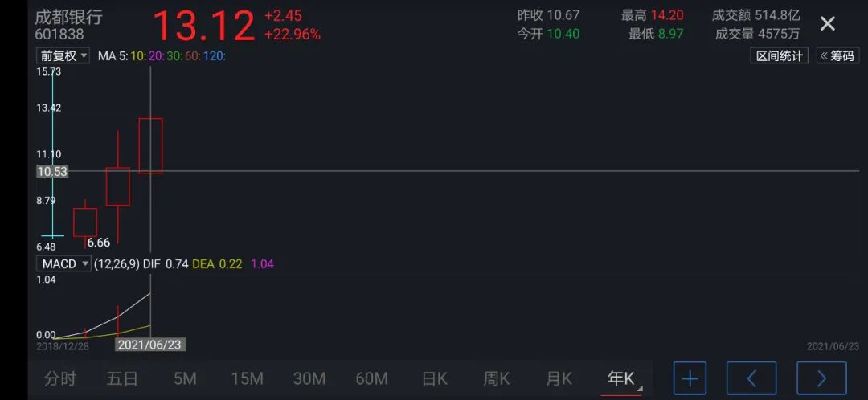Screen dimensions: 868x400
Task: Open the 前复权 adjustment dropdown
Action: 63,55
